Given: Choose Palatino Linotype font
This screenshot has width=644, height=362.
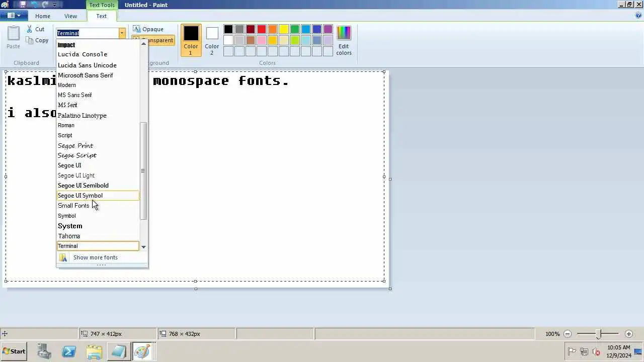Looking at the screenshot, I should (98, 115).
